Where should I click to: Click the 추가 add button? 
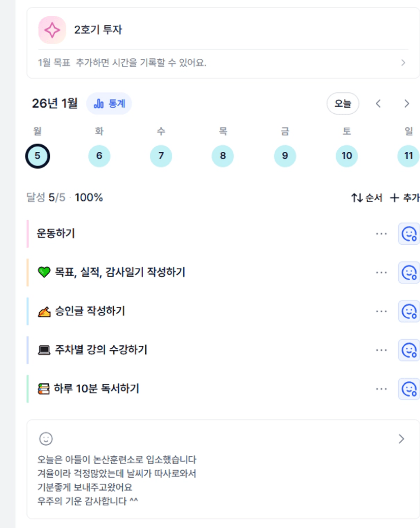coord(404,198)
